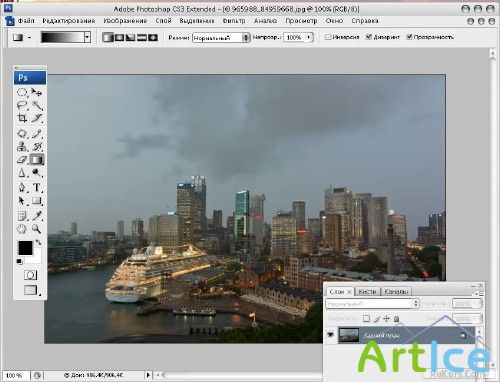Select the Eyedropper tool
The width and height of the screenshot is (500, 382).
pos(37,216)
